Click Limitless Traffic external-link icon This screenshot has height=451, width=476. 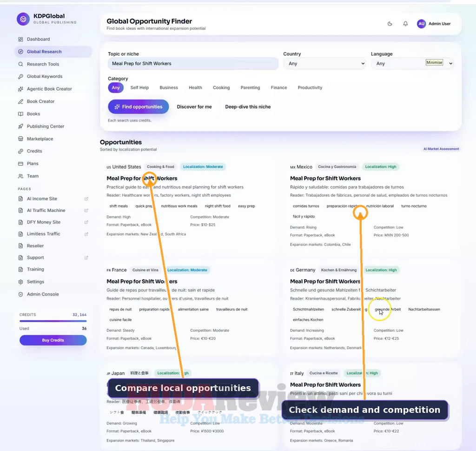point(86,234)
